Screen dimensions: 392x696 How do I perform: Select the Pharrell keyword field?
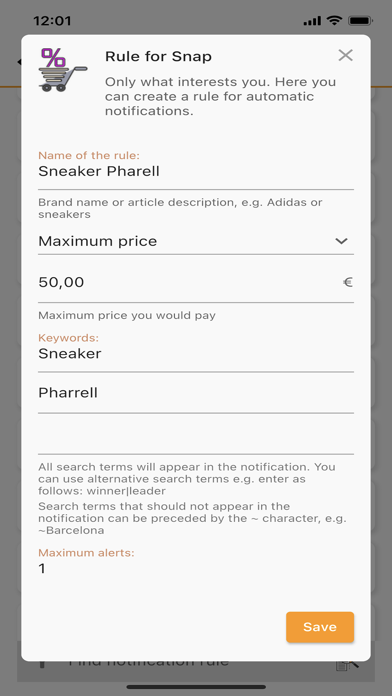[196, 393]
